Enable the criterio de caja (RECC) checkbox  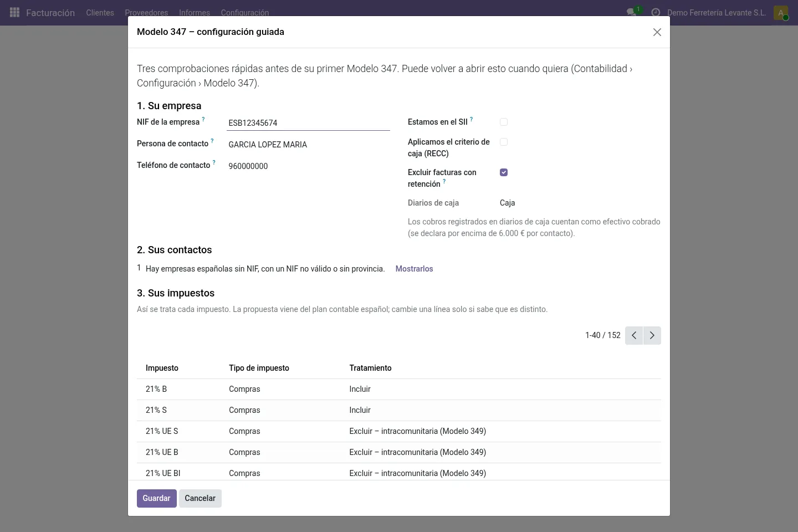click(504, 142)
